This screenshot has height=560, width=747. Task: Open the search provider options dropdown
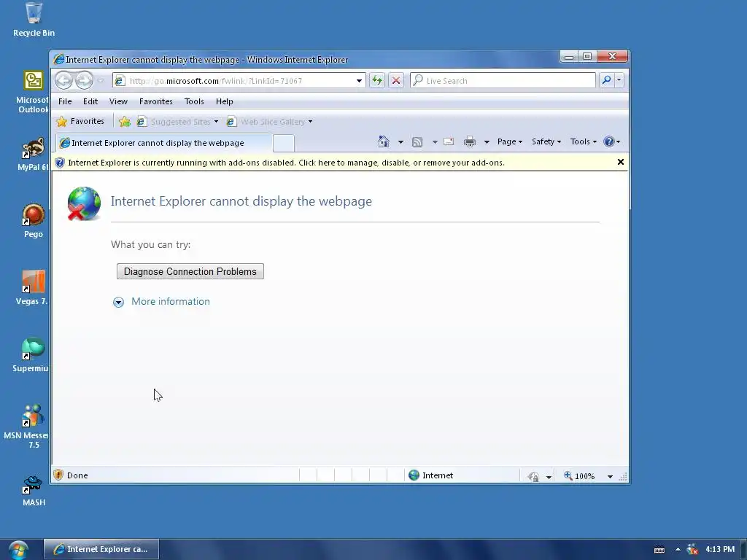click(x=619, y=80)
